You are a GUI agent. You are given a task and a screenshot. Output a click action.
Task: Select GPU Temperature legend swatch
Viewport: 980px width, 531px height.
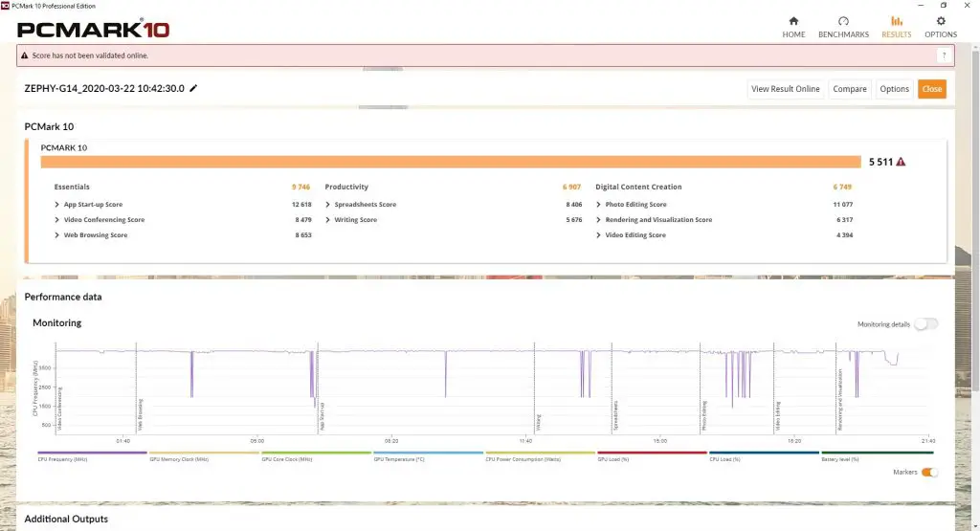[428, 453]
